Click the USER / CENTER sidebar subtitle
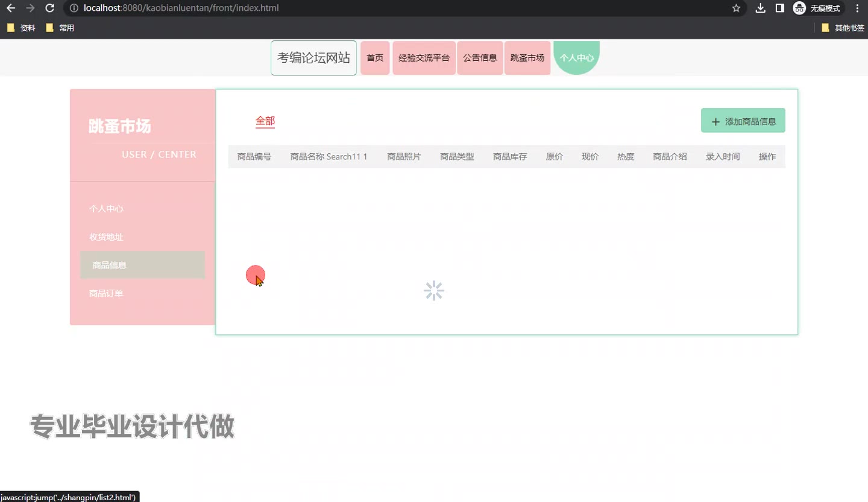This screenshot has width=868, height=502. point(159,154)
